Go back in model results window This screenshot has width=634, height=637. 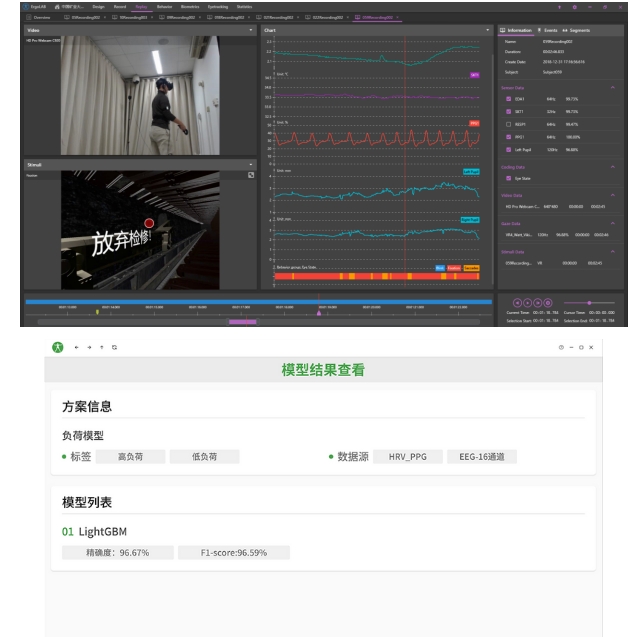(76, 347)
